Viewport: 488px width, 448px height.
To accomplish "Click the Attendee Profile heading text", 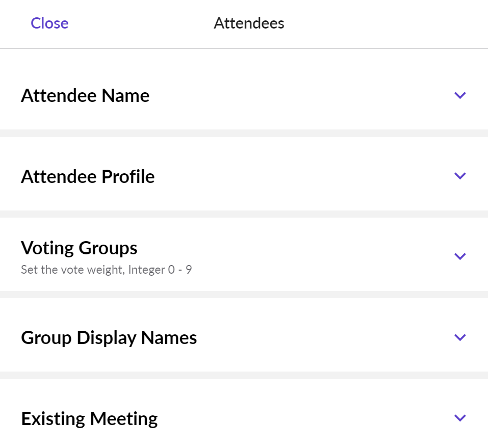I will coord(88,176).
